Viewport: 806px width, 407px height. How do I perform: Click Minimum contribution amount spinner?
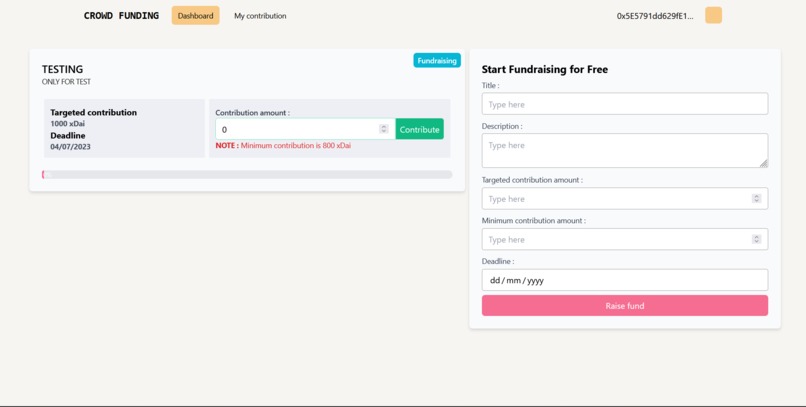coord(756,239)
